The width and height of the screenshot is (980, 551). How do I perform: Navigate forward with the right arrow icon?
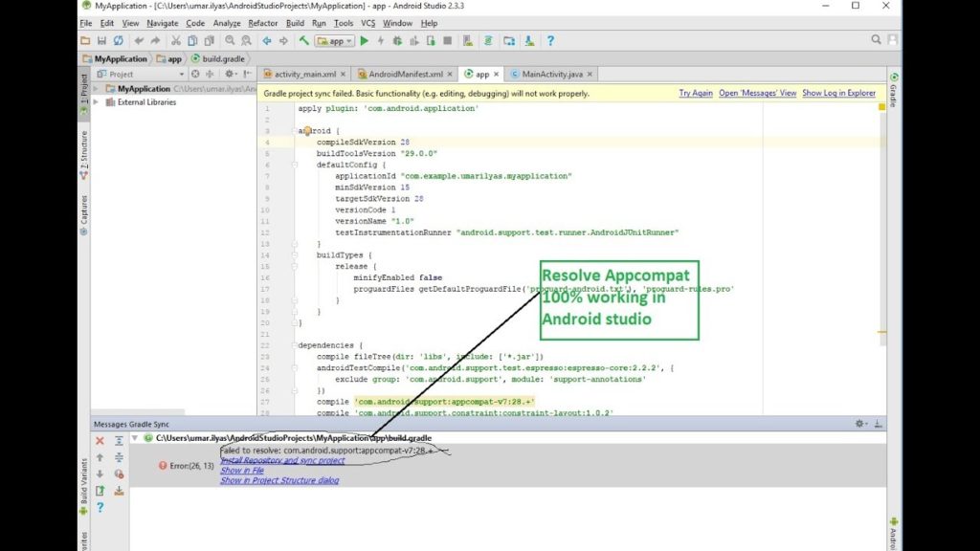point(283,40)
